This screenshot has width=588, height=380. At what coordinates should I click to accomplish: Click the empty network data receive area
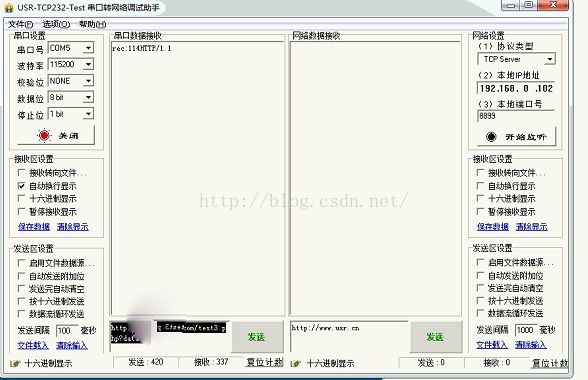coord(375,178)
